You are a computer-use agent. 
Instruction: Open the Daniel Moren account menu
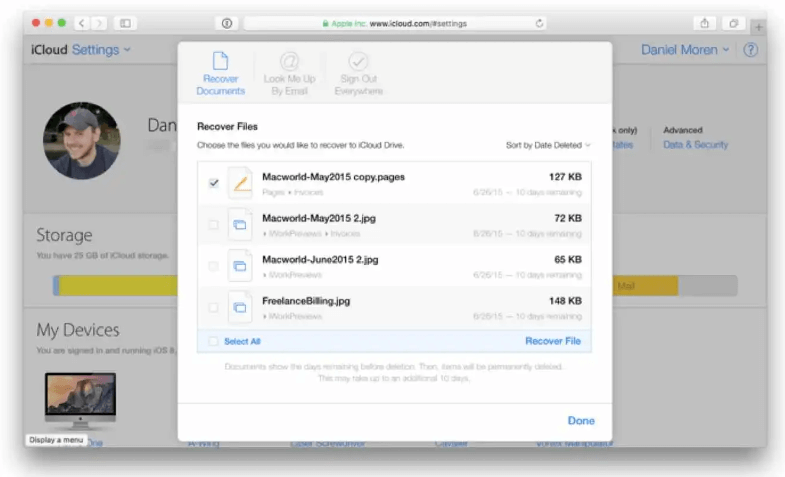[685, 50]
